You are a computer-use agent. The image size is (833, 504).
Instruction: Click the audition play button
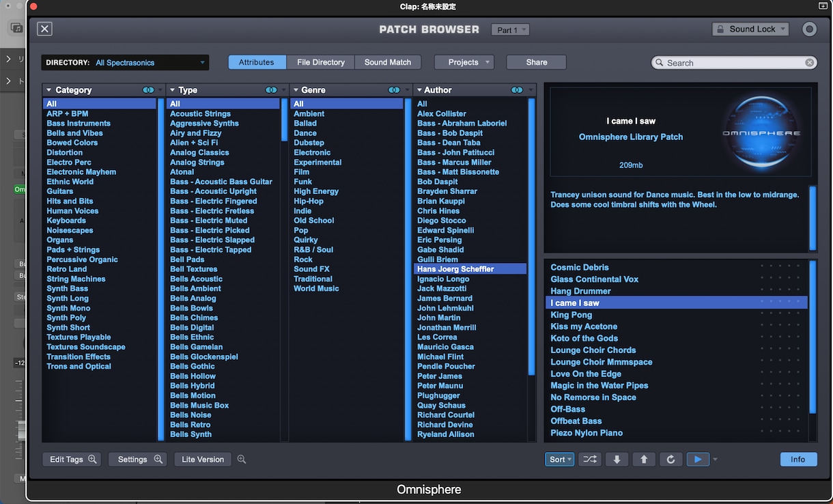point(698,460)
